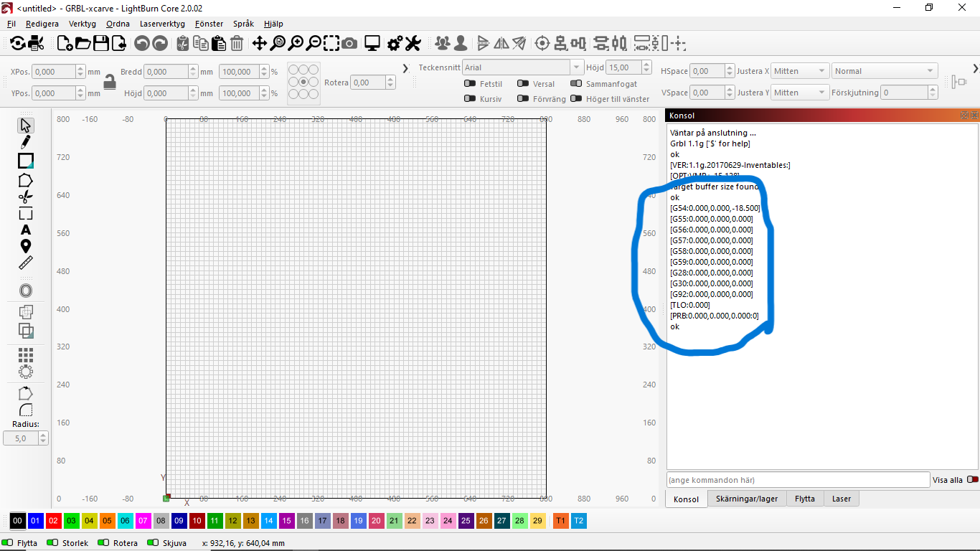
Task: Open device settings wrench-and-screwdriver icon
Action: coord(413,44)
